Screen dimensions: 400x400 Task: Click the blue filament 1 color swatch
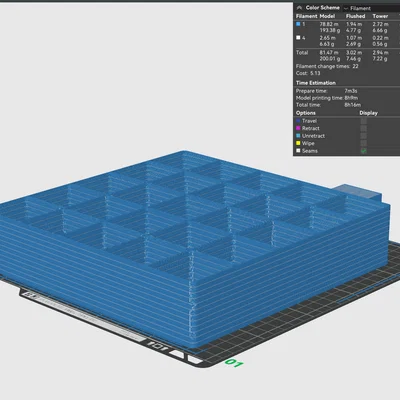click(x=298, y=24)
